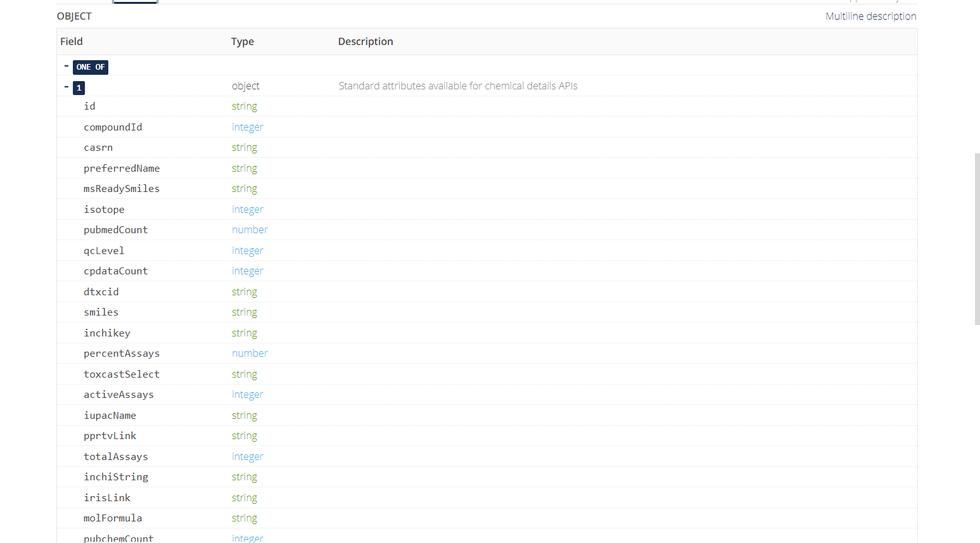Screen dimensions: 980x543
Task: Click the toxcastSelect field name
Action: click(x=122, y=374)
